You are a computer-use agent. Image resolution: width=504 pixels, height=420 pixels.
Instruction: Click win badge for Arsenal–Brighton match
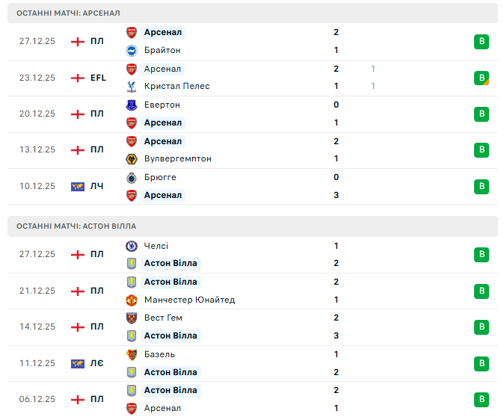coord(482,42)
